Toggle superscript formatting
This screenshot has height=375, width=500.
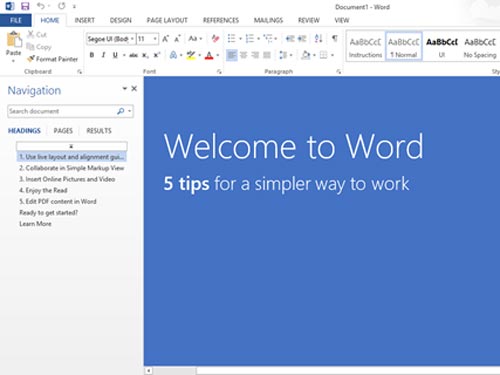[x=157, y=55]
